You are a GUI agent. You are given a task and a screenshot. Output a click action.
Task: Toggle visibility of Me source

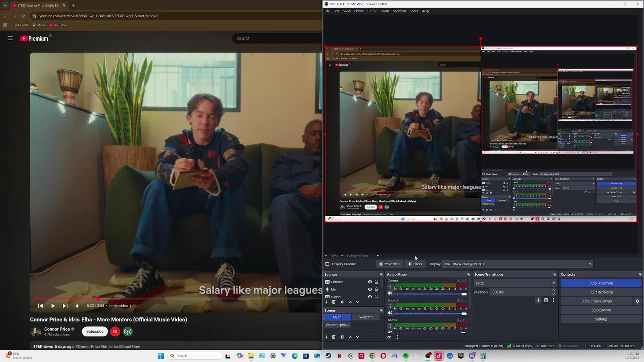(x=370, y=289)
